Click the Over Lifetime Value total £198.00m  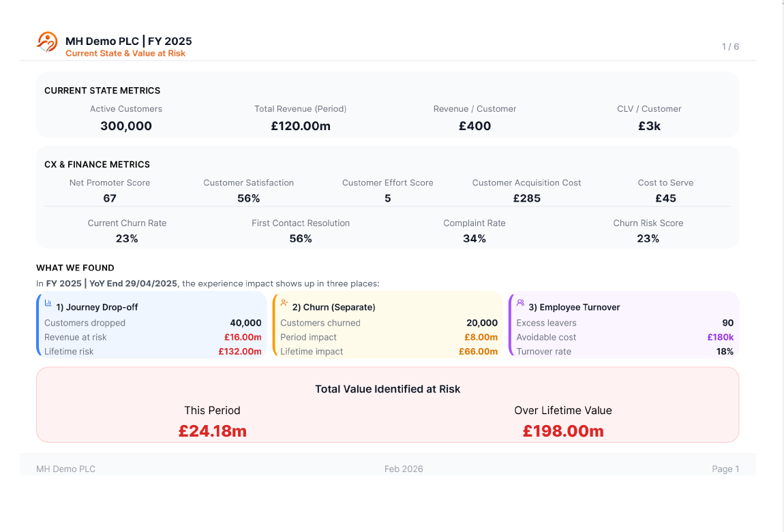(563, 431)
